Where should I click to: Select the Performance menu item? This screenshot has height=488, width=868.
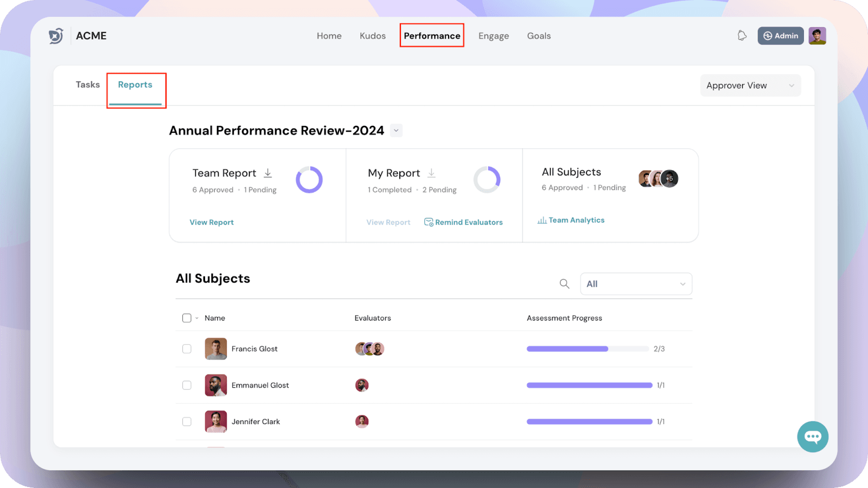(x=432, y=36)
